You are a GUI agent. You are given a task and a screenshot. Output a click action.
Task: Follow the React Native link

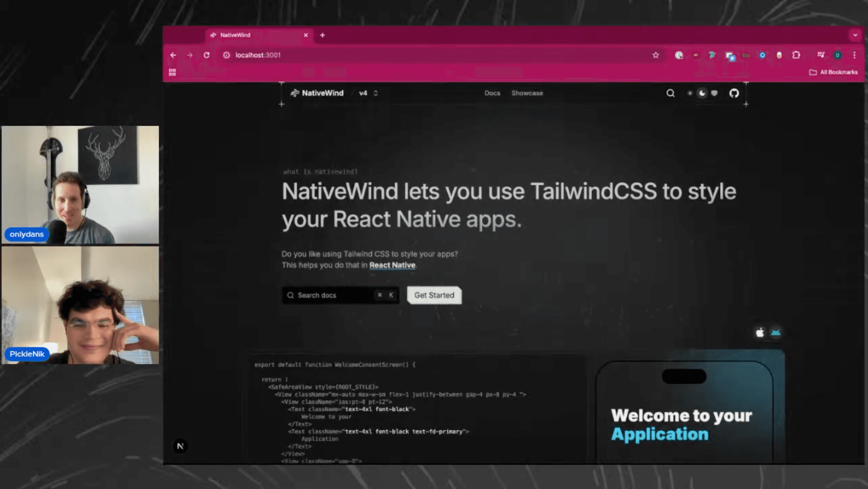pyautogui.click(x=392, y=265)
